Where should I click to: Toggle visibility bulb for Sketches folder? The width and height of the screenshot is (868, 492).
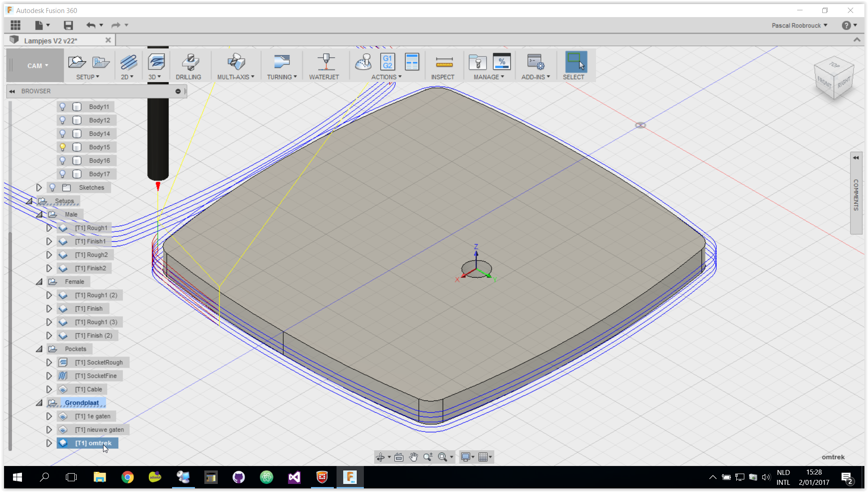(x=52, y=187)
